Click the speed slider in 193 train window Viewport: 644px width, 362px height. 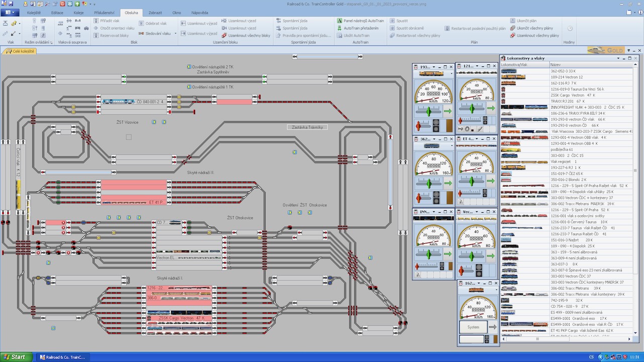(429, 111)
